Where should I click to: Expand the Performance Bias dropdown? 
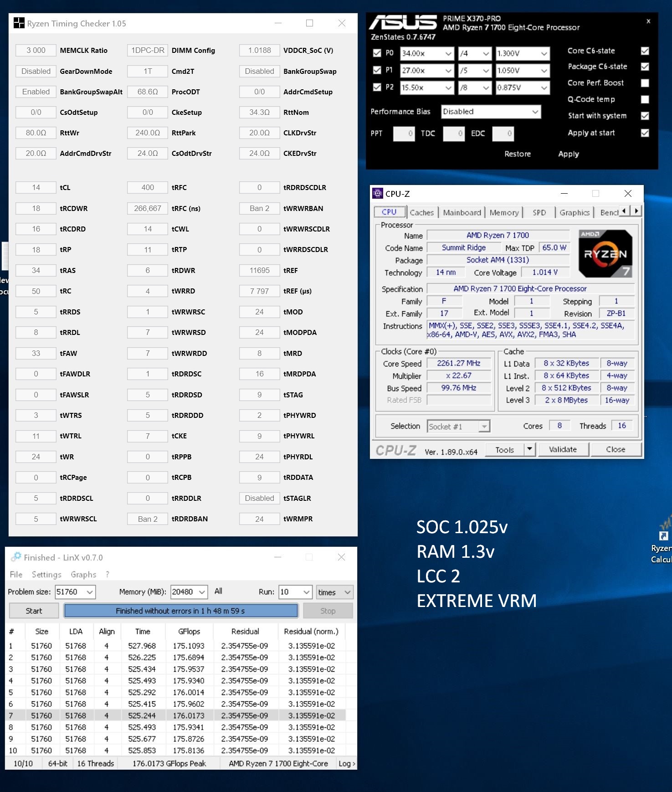[x=491, y=112]
